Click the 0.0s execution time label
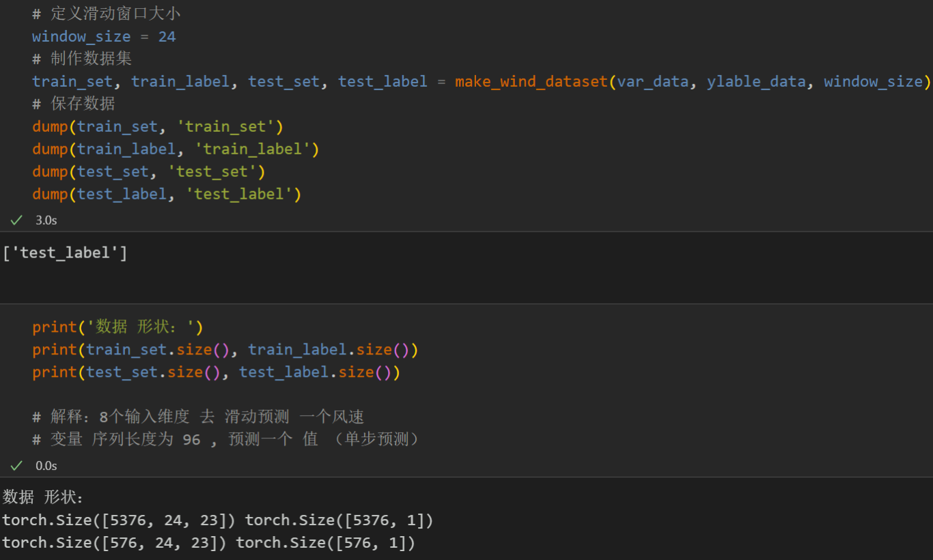 click(x=46, y=466)
